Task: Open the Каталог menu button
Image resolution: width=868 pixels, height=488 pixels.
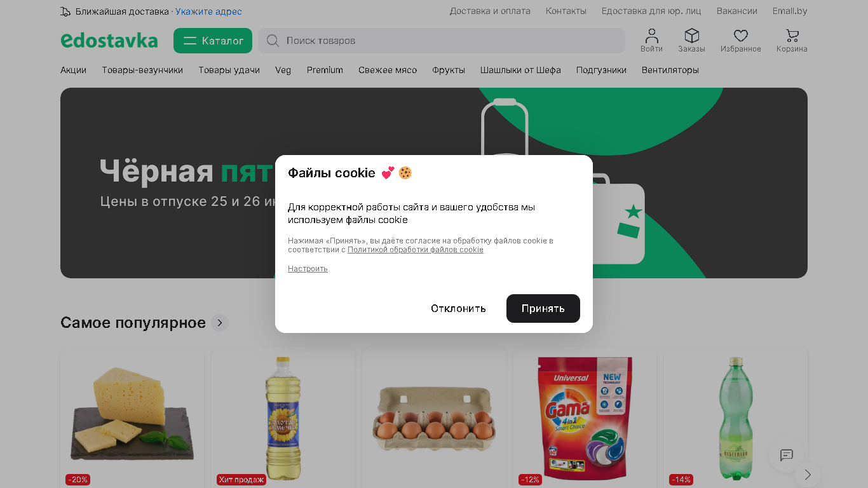Action: pyautogui.click(x=213, y=41)
